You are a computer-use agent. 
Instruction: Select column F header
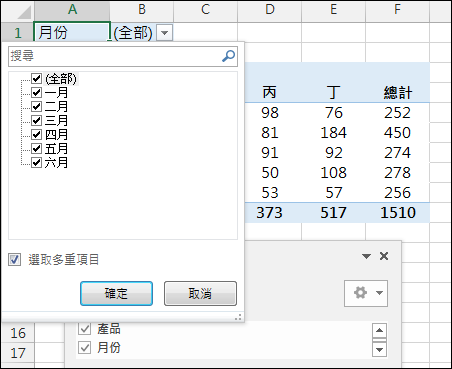tap(397, 10)
